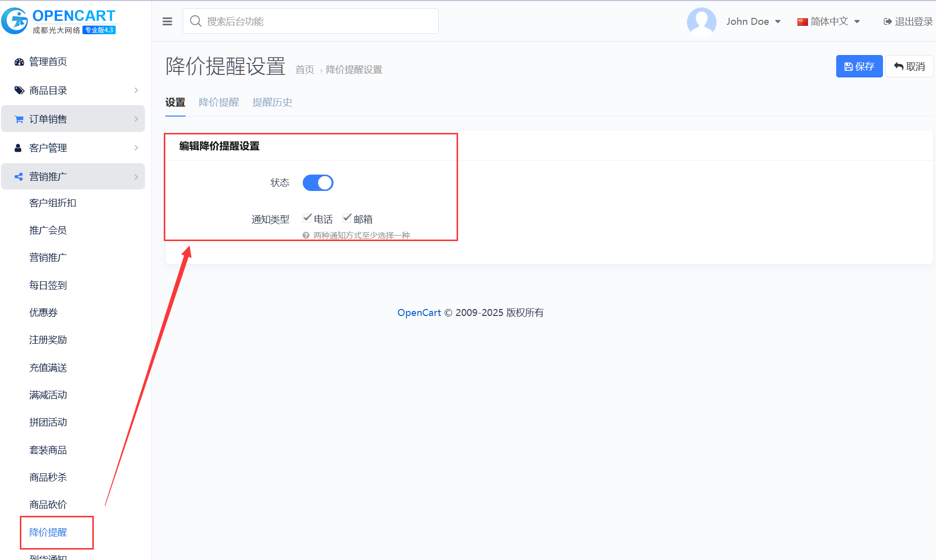936x560 pixels.
Task: Open the John Doe user dropdown
Action: pyautogui.click(x=753, y=21)
